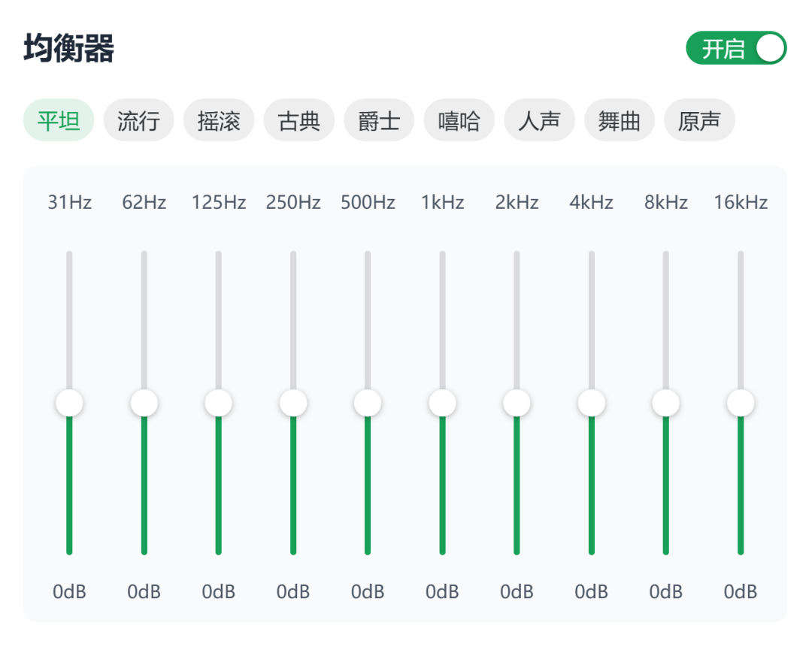This screenshot has width=812, height=647.
Task: Click the 1kHz frequency label
Action: coord(442,202)
